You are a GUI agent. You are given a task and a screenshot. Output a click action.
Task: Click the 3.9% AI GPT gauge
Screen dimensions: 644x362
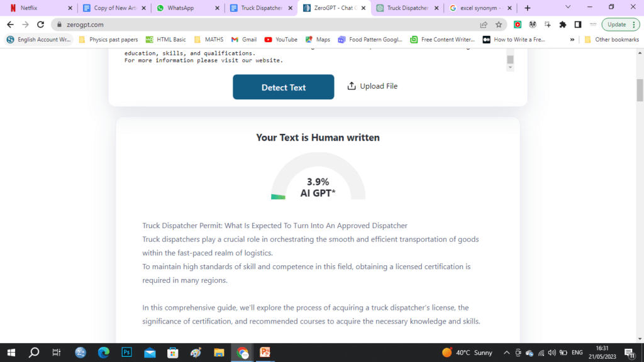coord(318,177)
